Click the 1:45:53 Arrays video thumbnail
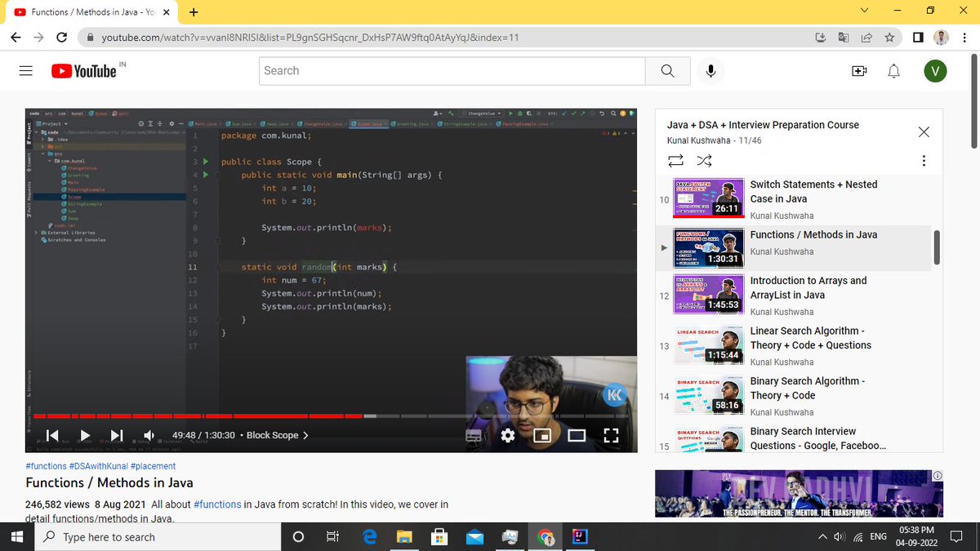The height and width of the screenshot is (551, 980). click(708, 295)
